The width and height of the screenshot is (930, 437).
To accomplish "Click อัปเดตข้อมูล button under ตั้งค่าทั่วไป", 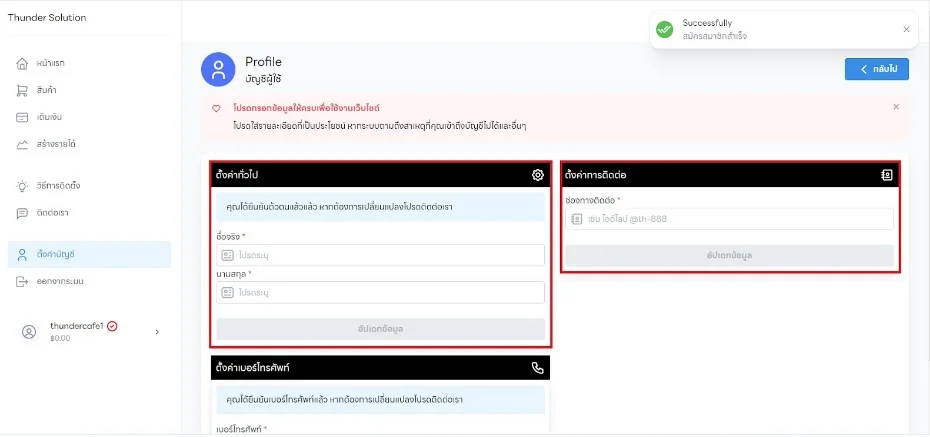I will pyautogui.click(x=380, y=329).
